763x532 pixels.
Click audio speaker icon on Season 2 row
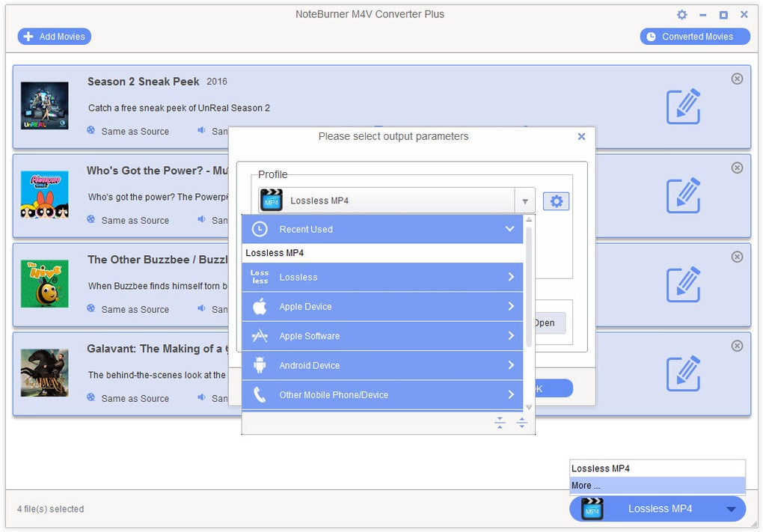pos(201,130)
